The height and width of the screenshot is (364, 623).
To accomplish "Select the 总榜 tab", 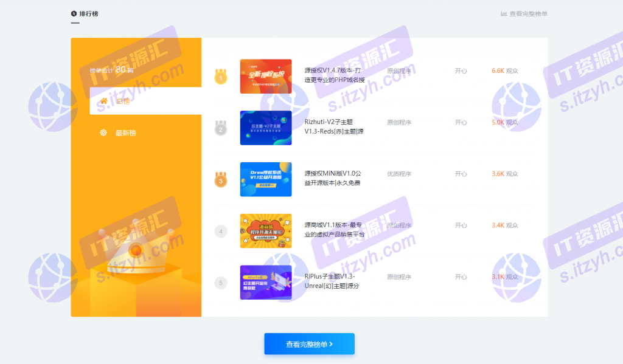I will click(x=145, y=101).
